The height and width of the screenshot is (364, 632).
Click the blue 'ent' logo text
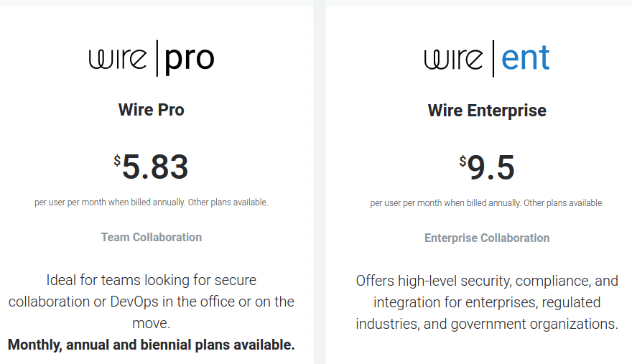[525, 58]
